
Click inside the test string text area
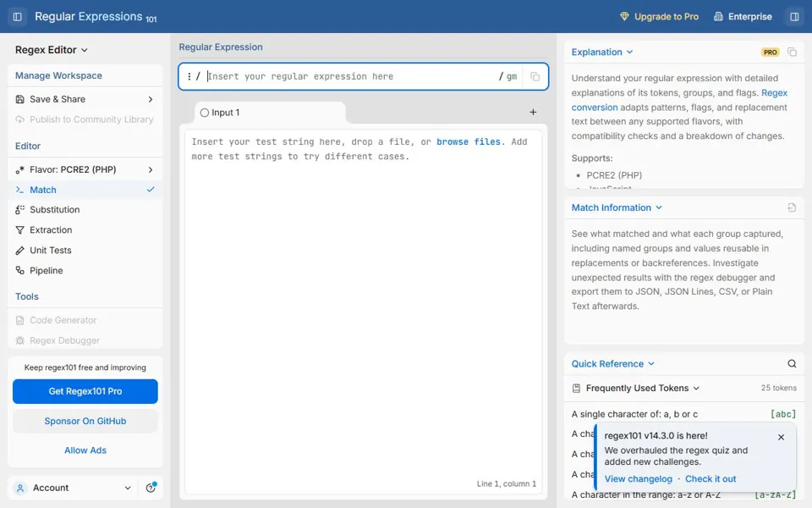(x=363, y=311)
